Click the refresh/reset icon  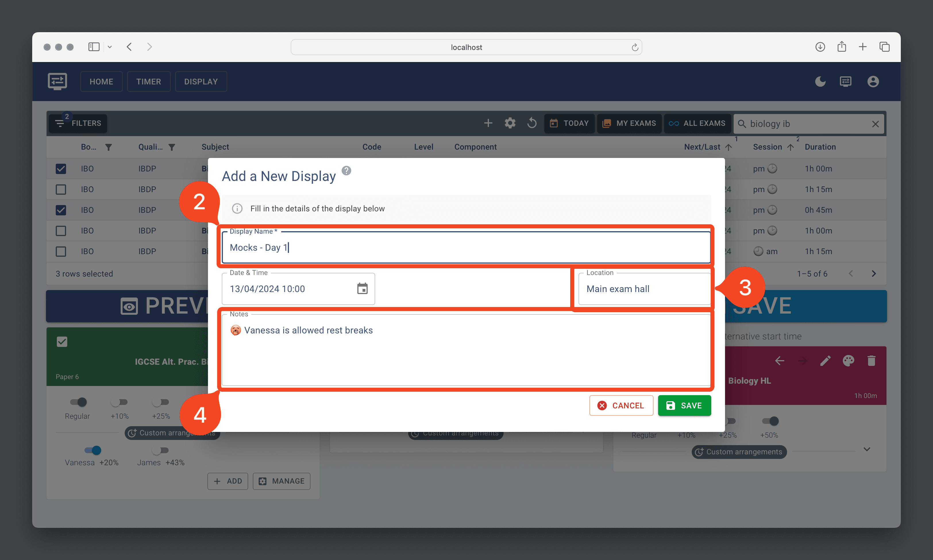[533, 123]
